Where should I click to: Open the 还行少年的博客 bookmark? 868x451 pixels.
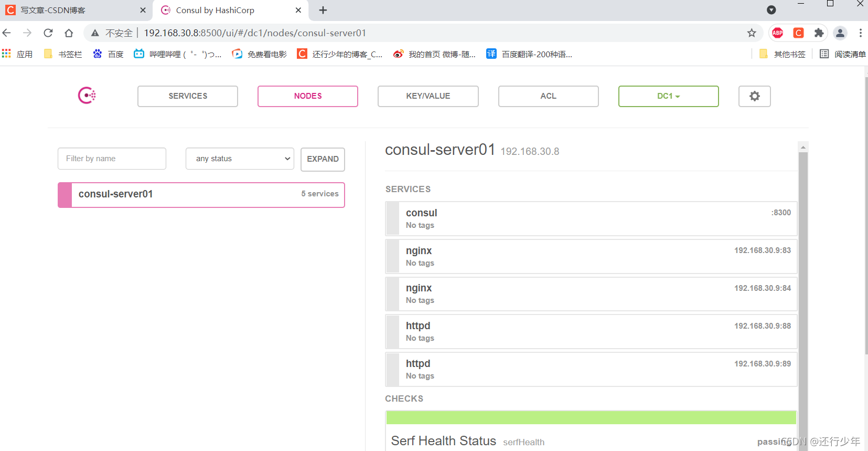coord(340,54)
